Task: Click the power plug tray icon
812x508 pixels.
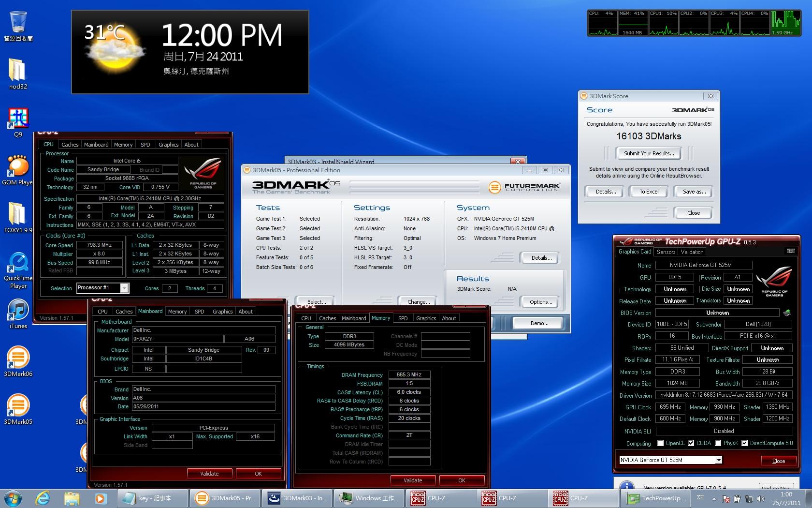Action: (737, 498)
